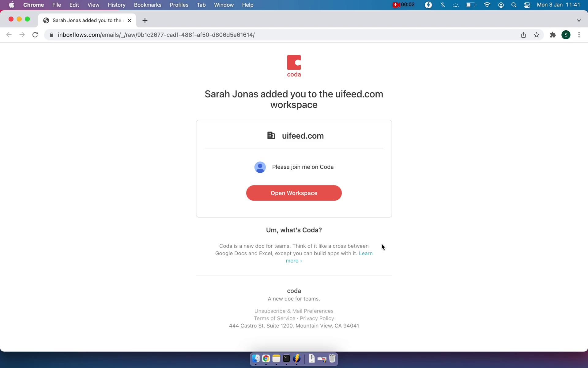Viewport: 588px width, 368px height.
Task: Open Wi-Fi menu in menu bar
Action: pyautogui.click(x=487, y=5)
